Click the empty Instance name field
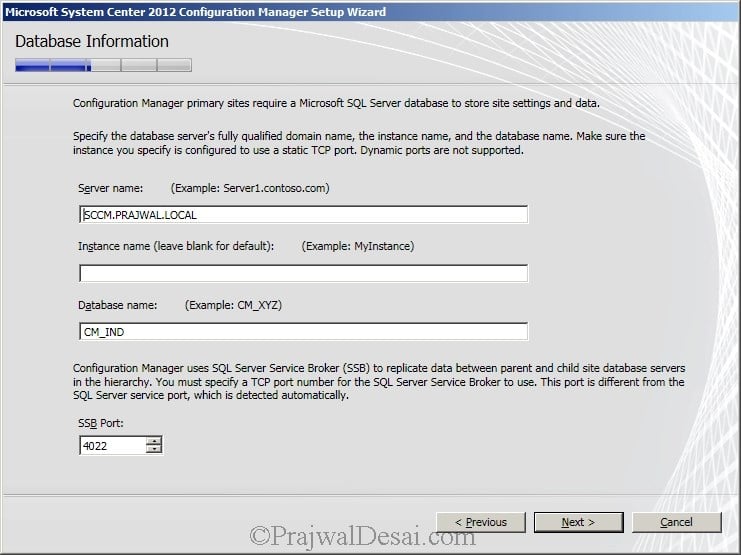This screenshot has height=555, width=741. click(x=303, y=273)
